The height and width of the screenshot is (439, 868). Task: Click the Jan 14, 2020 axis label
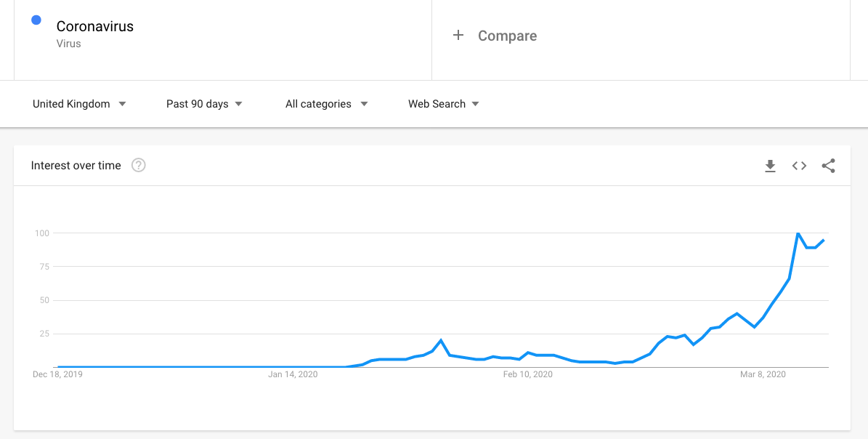pyautogui.click(x=293, y=375)
